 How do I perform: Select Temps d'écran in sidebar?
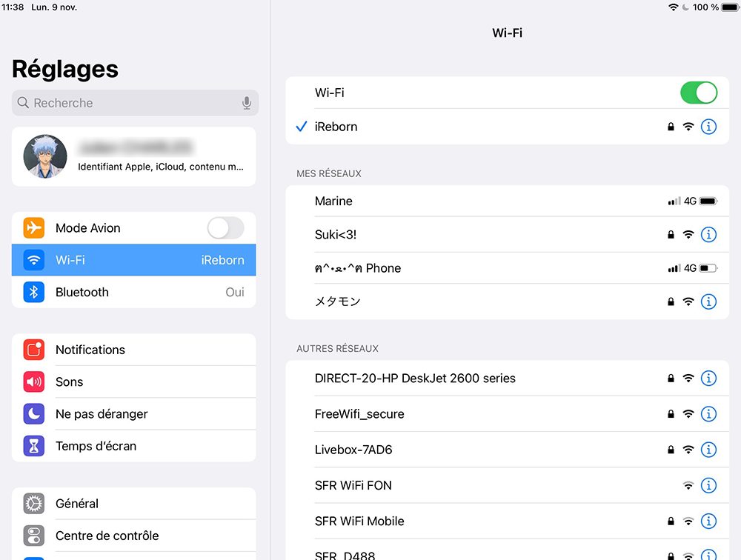[x=133, y=446]
